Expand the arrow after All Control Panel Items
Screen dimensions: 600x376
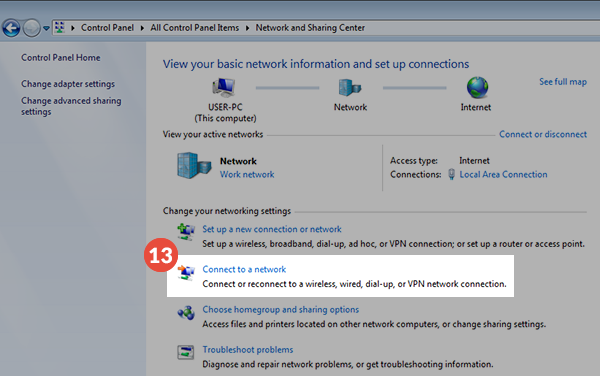[248, 28]
